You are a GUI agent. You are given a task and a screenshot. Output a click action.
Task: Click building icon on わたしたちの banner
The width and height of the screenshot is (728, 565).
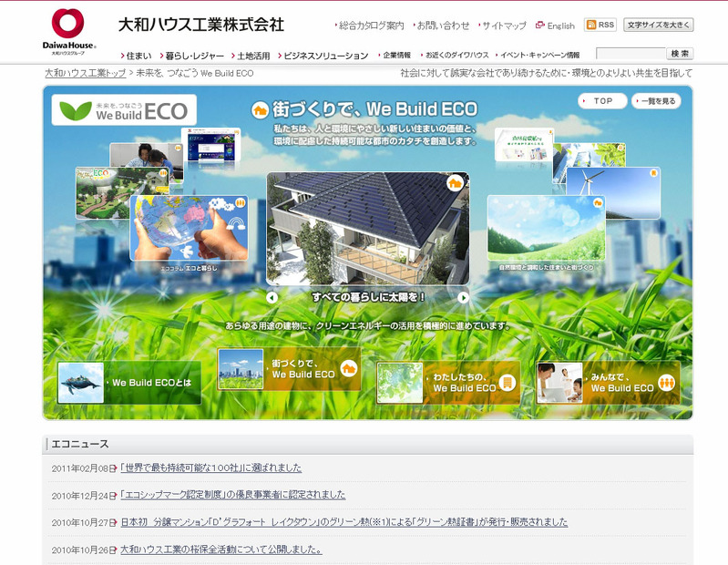tap(507, 383)
